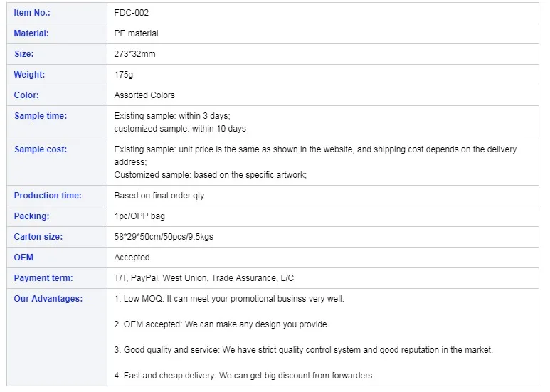The image size is (550, 392).
Task: Click the 'Sample time:' label
Action: (x=41, y=116)
